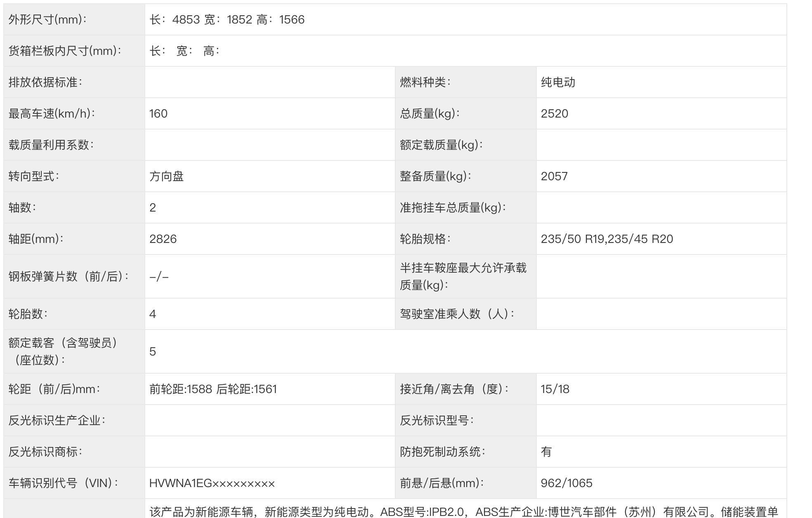Click the 钢板弹簧片数 value -/-
812x518 pixels.
point(159,277)
